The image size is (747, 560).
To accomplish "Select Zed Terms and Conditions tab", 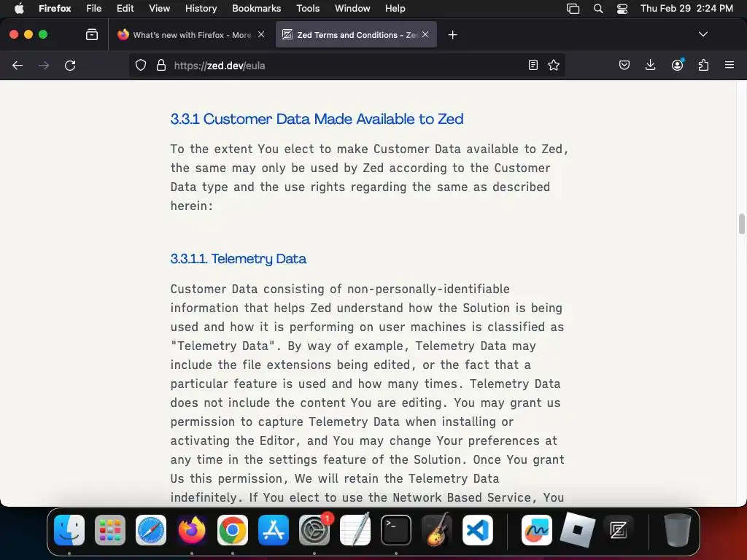I will pyautogui.click(x=356, y=35).
